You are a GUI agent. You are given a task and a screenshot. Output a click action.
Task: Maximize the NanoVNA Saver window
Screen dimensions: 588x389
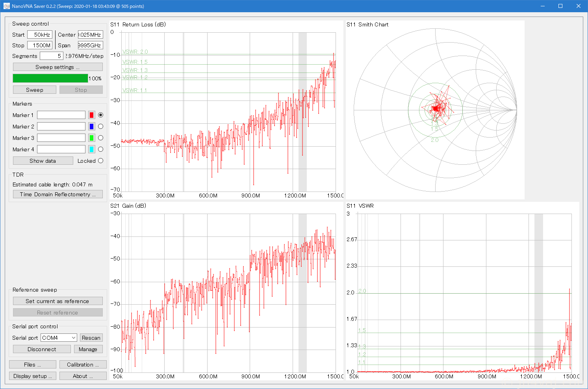pos(560,6)
